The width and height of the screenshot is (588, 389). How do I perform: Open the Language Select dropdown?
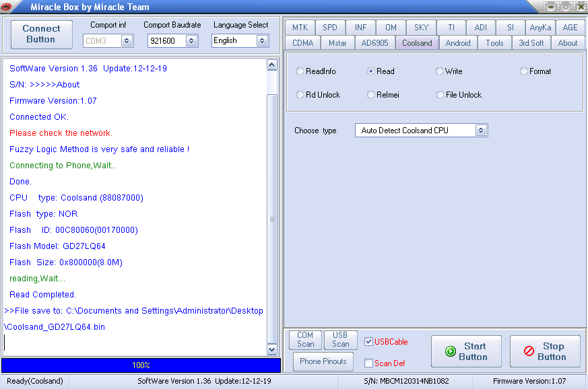click(x=262, y=41)
